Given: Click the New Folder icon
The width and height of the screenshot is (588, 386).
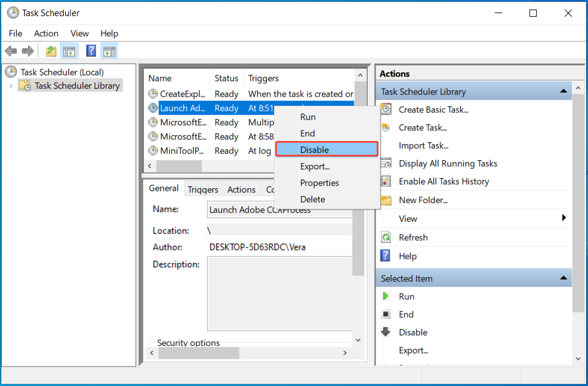Looking at the screenshot, I should tap(386, 200).
